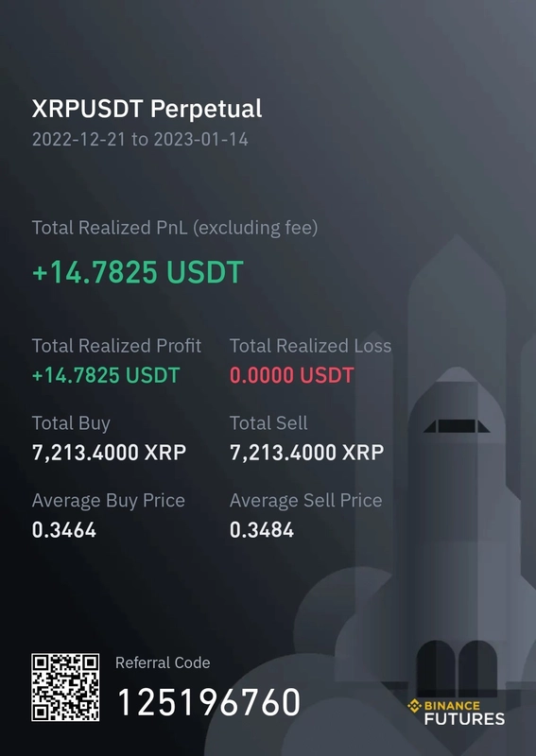Click the referral code number 125196760
536x756 pixels.
point(209,702)
